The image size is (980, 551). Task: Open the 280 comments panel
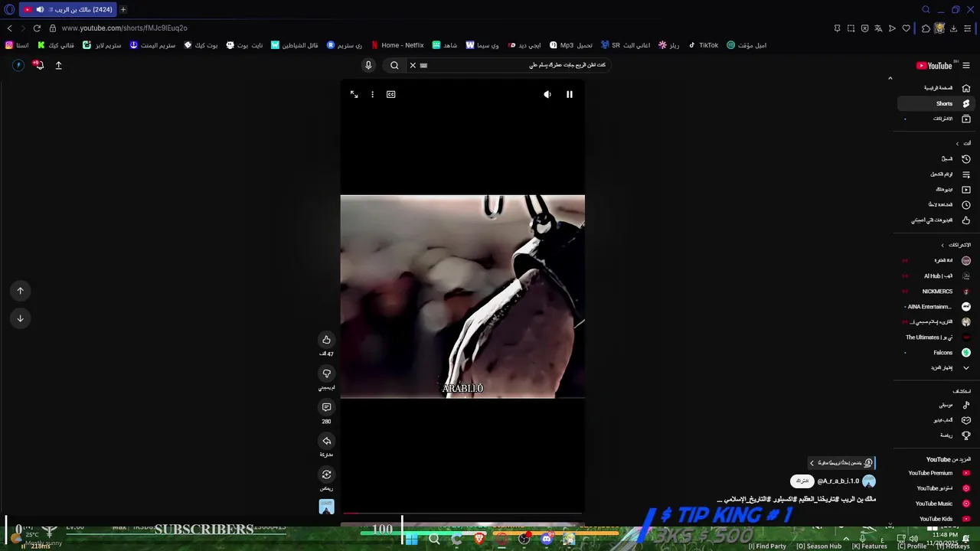tap(326, 407)
